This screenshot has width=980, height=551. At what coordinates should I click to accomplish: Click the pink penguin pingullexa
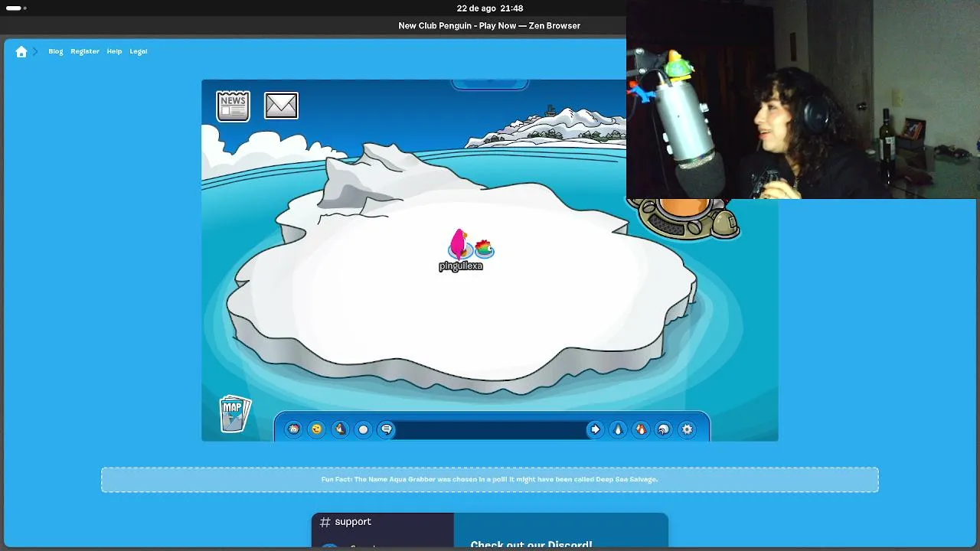[x=459, y=244]
